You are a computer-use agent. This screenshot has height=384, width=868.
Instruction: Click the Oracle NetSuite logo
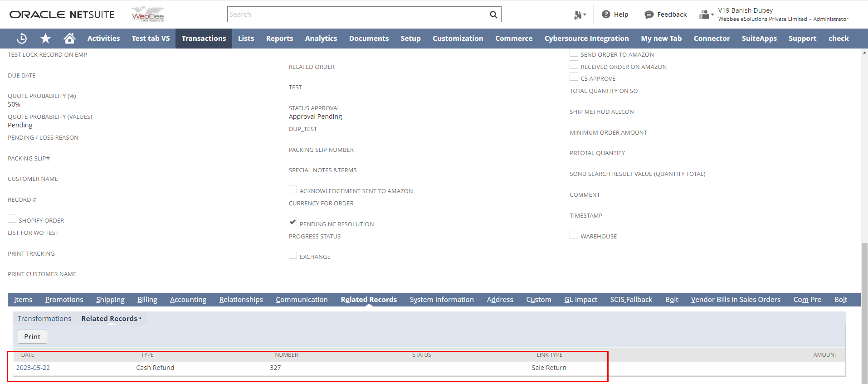click(x=62, y=15)
